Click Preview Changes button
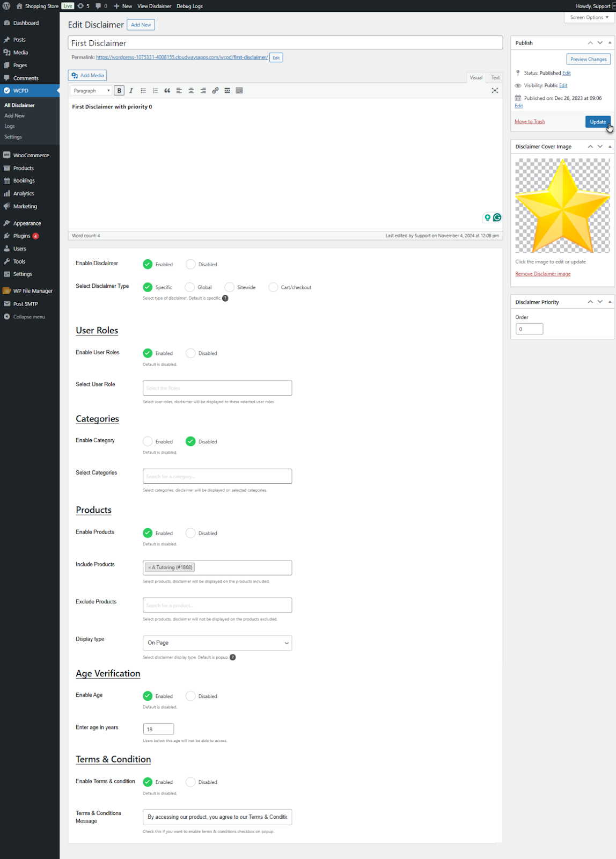This screenshot has height=859, width=616. 588,59
